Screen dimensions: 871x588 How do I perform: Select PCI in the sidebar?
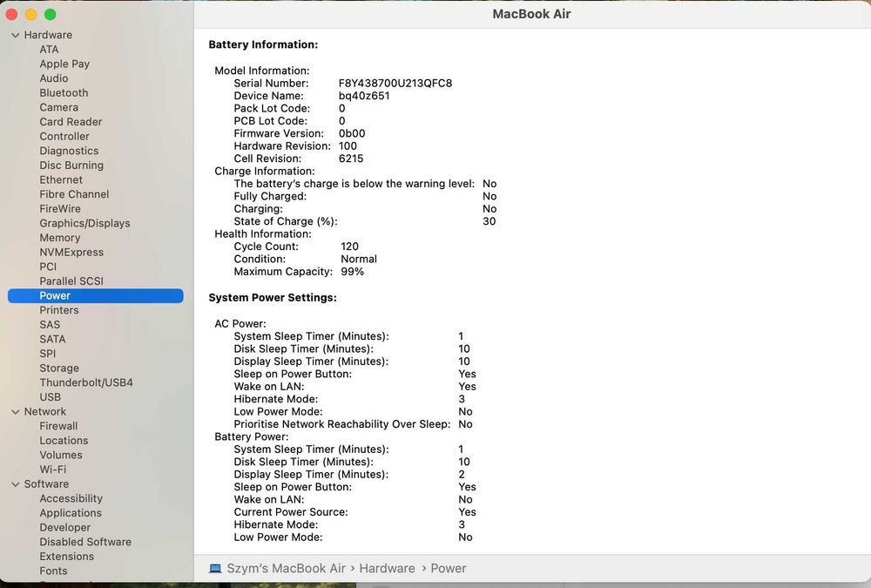[x=48, y=267]
